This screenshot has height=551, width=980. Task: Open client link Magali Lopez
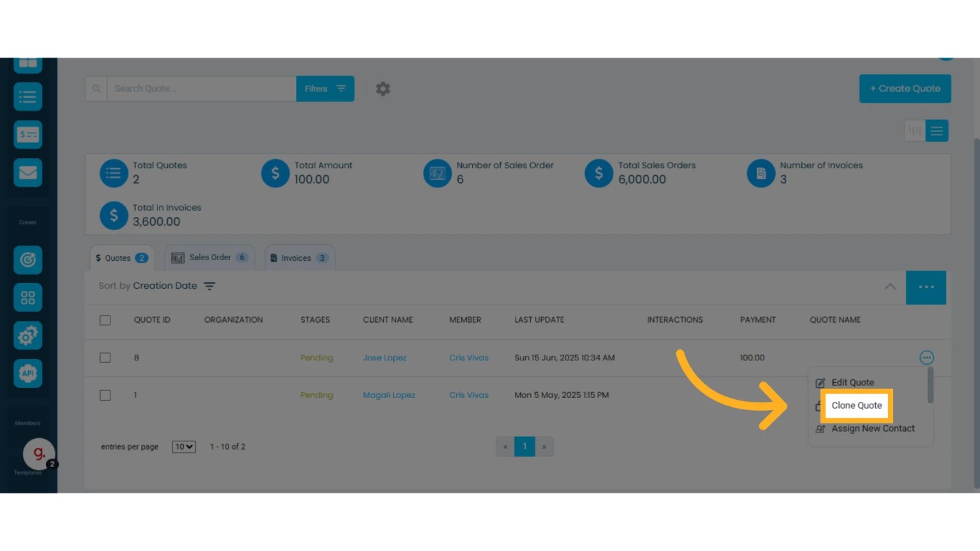click(389, 395)
